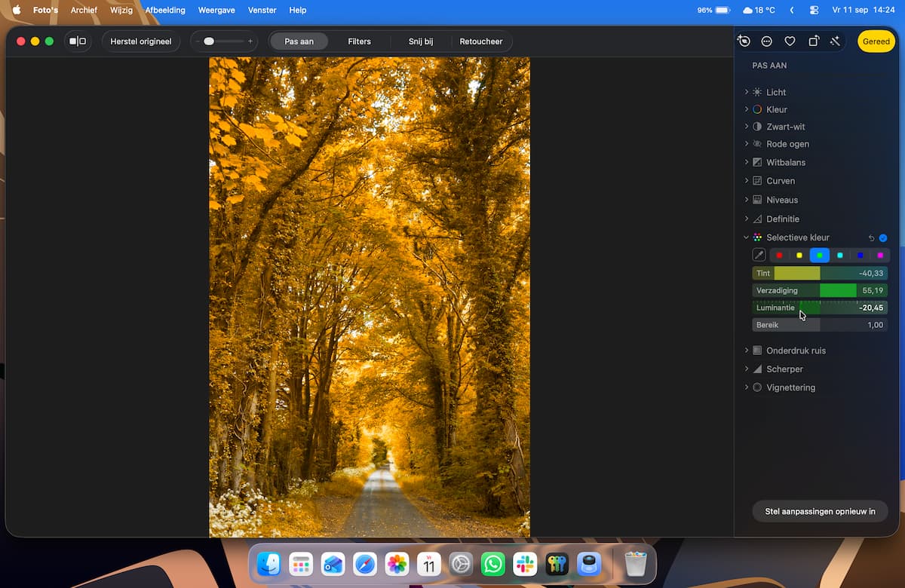Disable the Selectieve kleur blue checkmark
The height and width of the screenshot is (588, 905).
coord(883,237)
